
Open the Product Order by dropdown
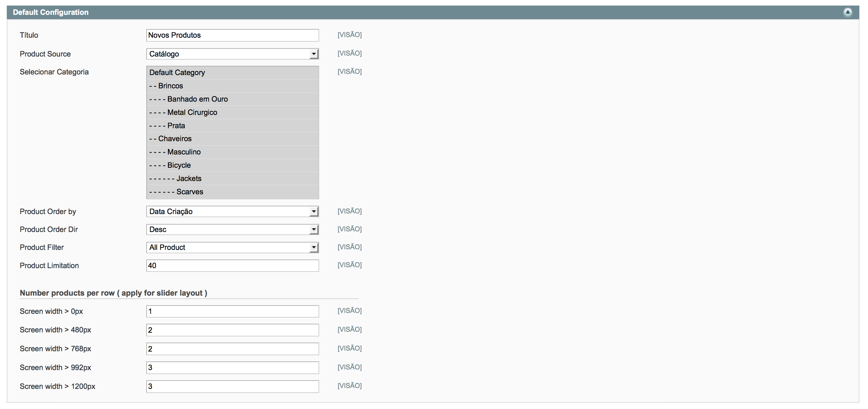click(232, 211)
